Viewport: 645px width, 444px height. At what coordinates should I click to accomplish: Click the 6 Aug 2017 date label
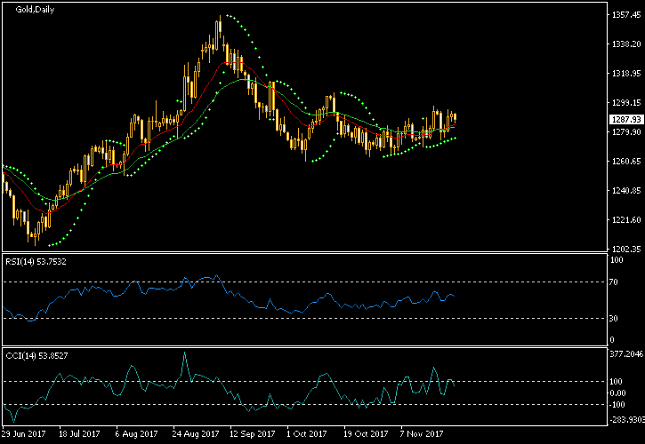tap(137, 434)
